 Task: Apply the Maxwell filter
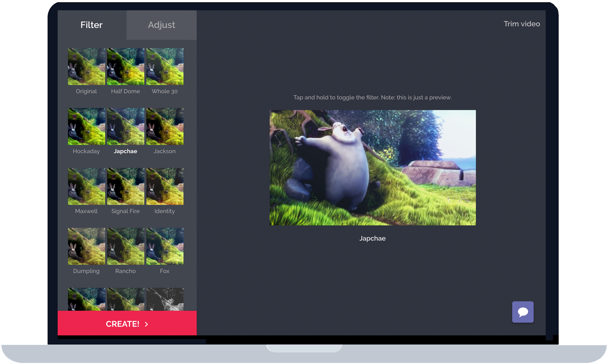(86, 187)
